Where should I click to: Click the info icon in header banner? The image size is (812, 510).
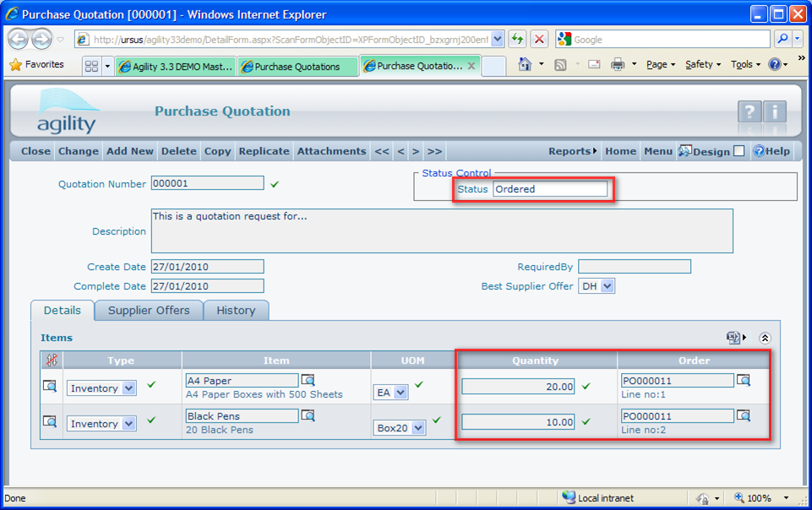pos(775,112)
